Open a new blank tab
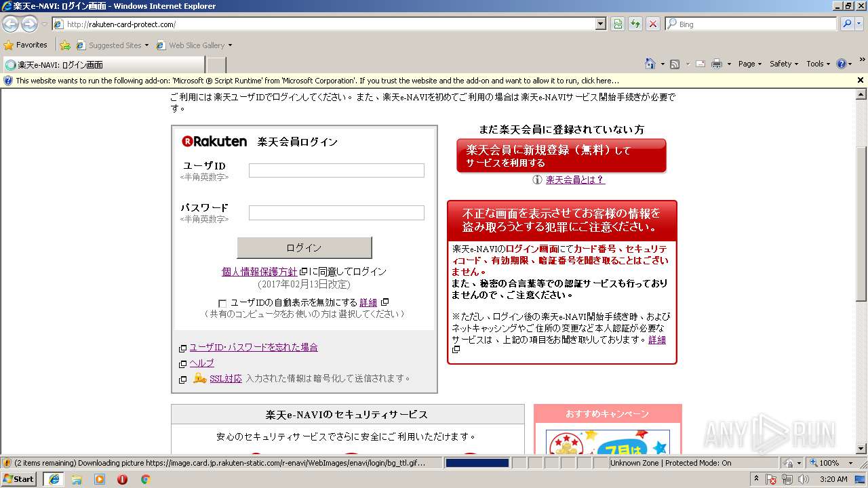 [x=216, y=65]
